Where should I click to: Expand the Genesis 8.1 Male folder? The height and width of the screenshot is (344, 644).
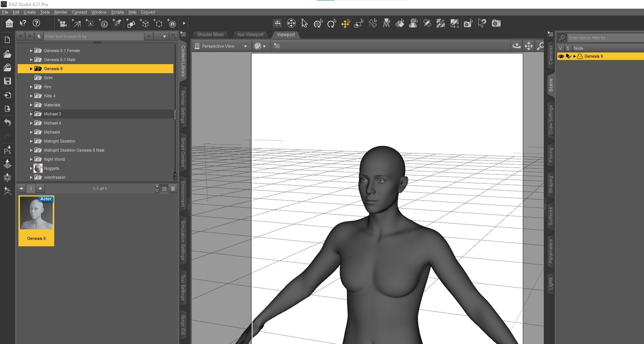point(31,60)
